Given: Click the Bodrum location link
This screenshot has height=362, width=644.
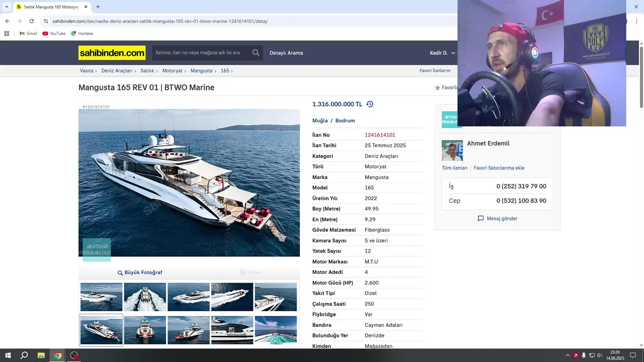Looking at the screenshot, I should [345, 121].
